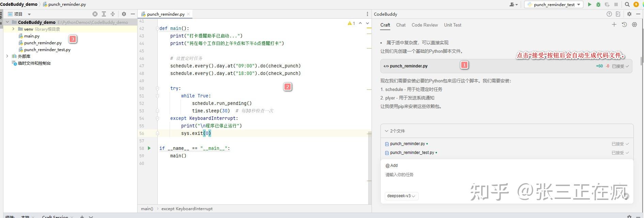
Task: Click the Expand All icon in Project panel
Action: click(104, 14)
